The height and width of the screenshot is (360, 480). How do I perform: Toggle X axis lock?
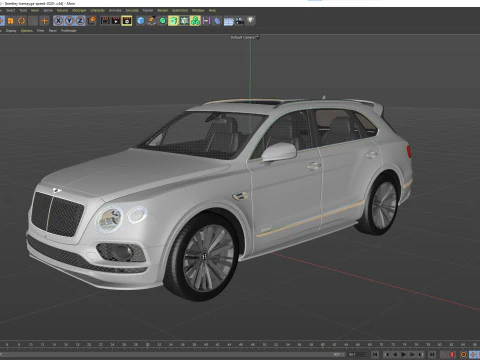(58, 21)
